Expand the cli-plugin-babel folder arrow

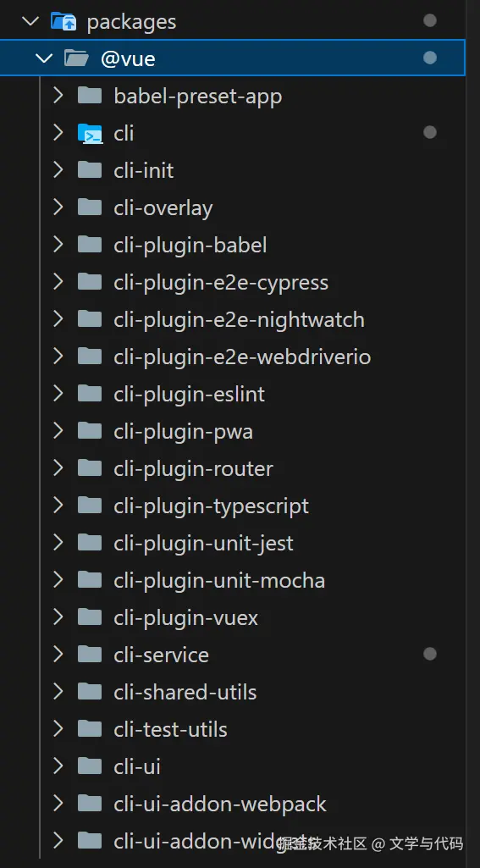tap(58, 245)
